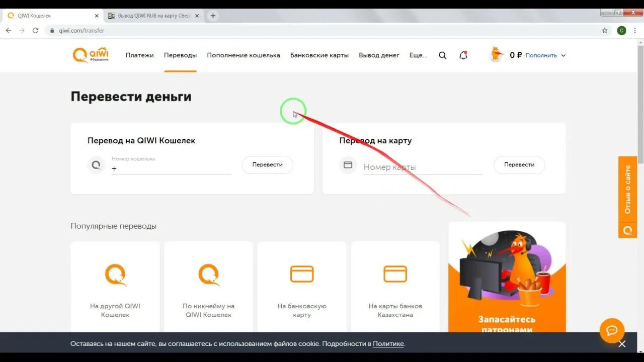Close the QIWI Кошелек browser tab

pyautogui.click(x=97, y=16)
